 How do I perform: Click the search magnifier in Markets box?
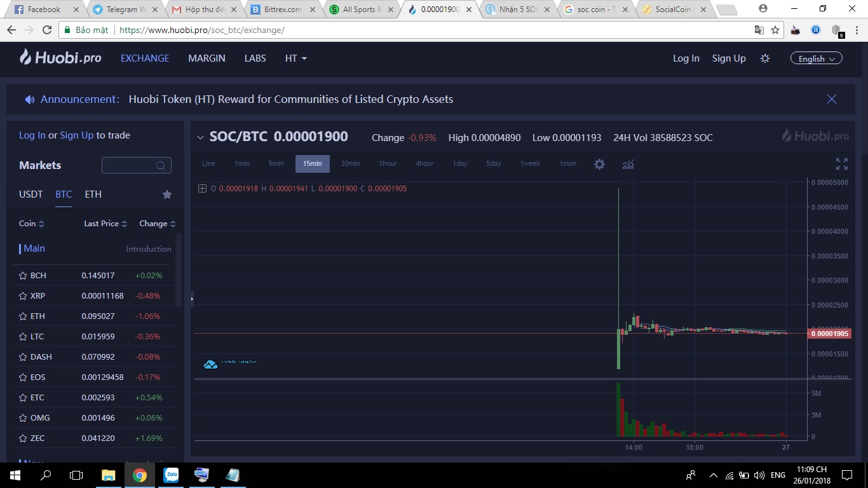pos(161,166)
